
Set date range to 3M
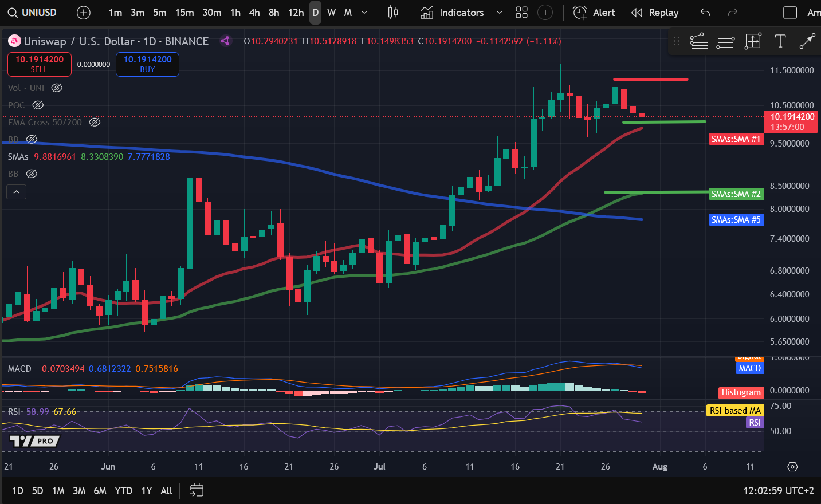pos(79,491)
